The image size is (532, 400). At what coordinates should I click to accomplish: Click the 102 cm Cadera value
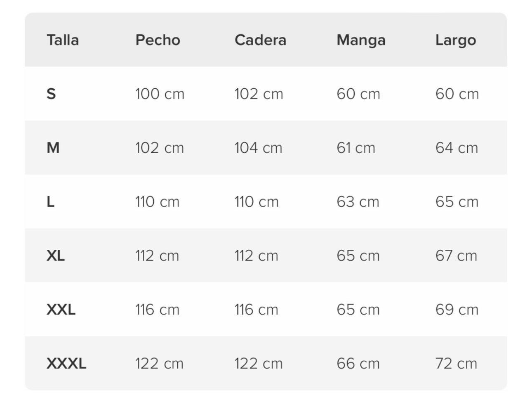pyautogui.click(x=259, y=94)
